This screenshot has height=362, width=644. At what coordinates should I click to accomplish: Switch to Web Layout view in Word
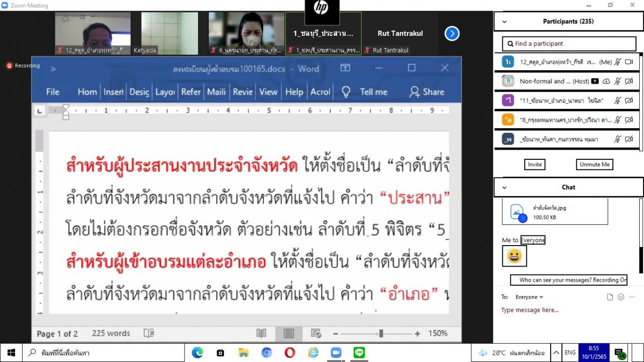click(316, 334)
